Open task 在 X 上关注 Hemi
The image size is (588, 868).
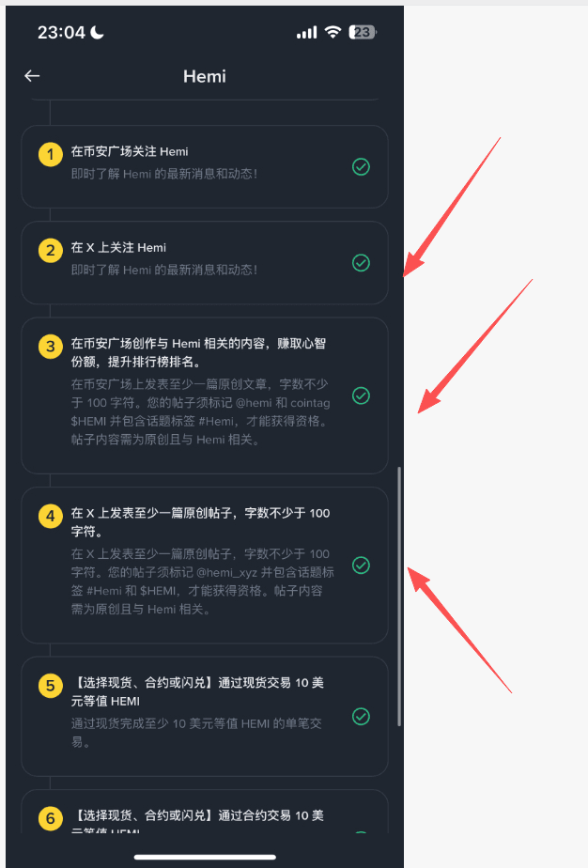pos(205,263)
